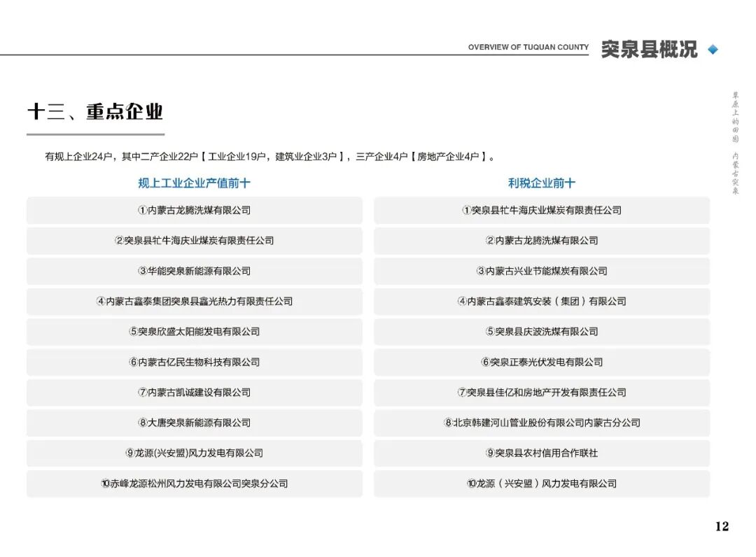The height and width of the screenshot is (557, 756).
Task: Select row ③内蒙古兴业节能煤炭有限公司
Action: pos(542,271)
